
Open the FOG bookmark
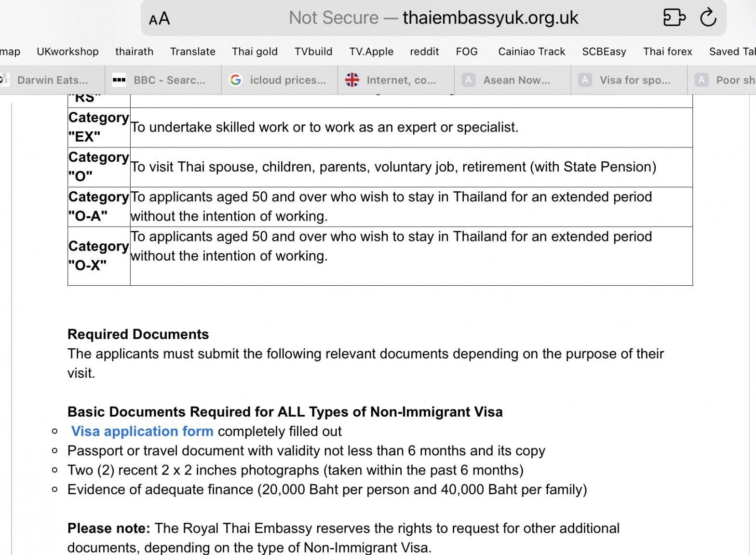coord(467,52)
